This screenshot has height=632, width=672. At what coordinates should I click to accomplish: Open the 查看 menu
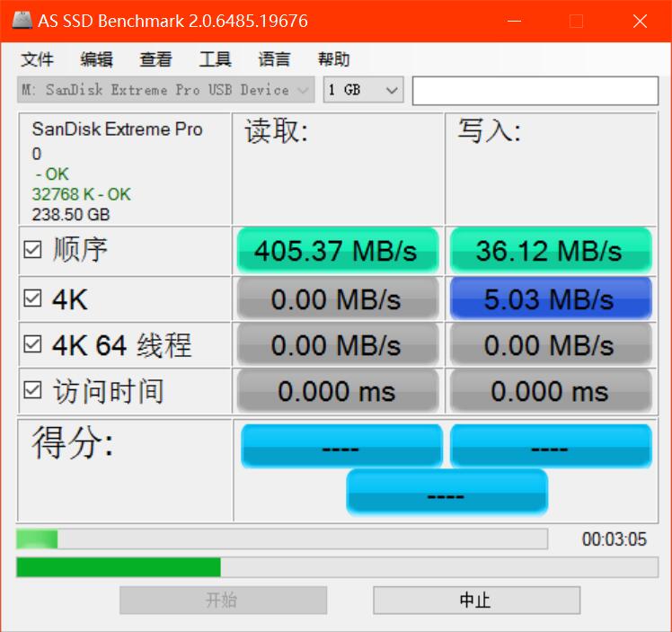click(x=155, y=59)
